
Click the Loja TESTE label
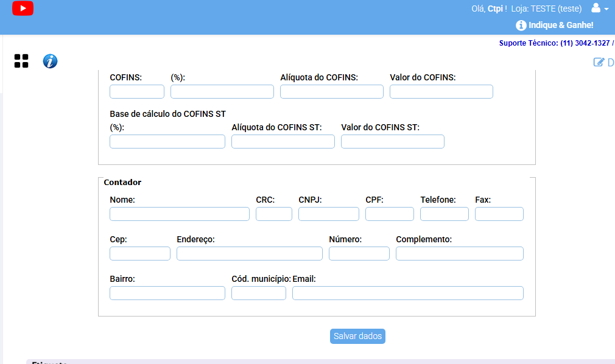coord(547,9)
